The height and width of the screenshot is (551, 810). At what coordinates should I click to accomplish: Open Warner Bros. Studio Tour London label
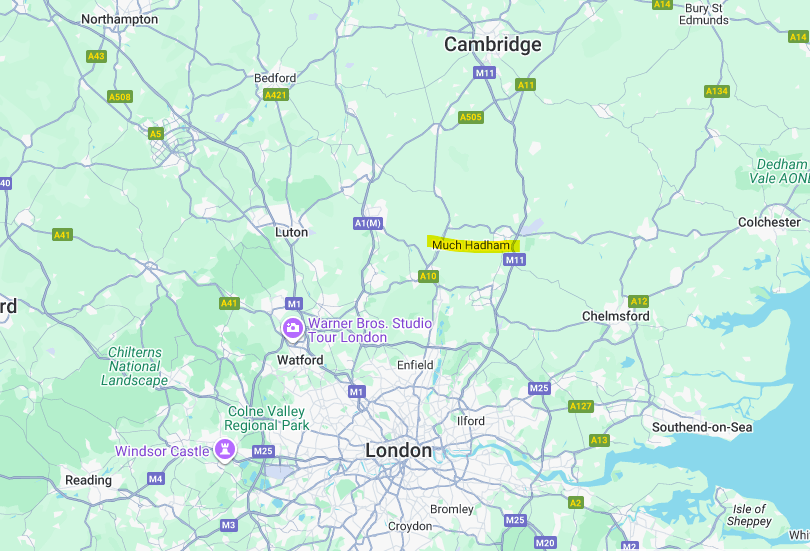370,330
